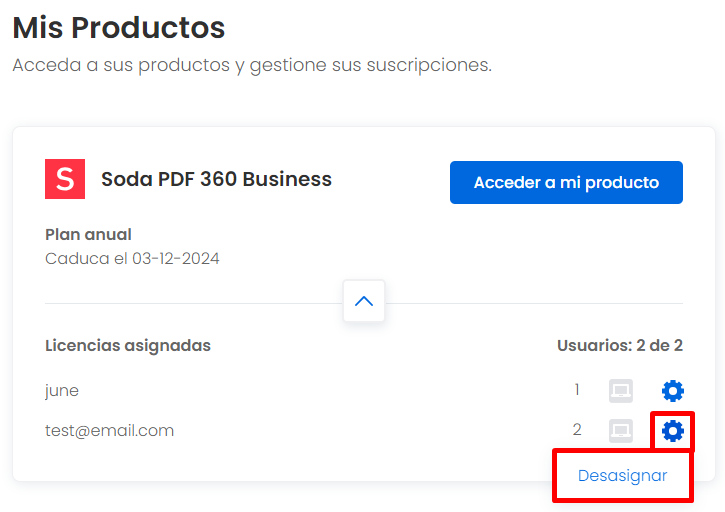This screenshot has height=512, width=725.
Task: Open settings gear for june license
Action: coord(673,391)
